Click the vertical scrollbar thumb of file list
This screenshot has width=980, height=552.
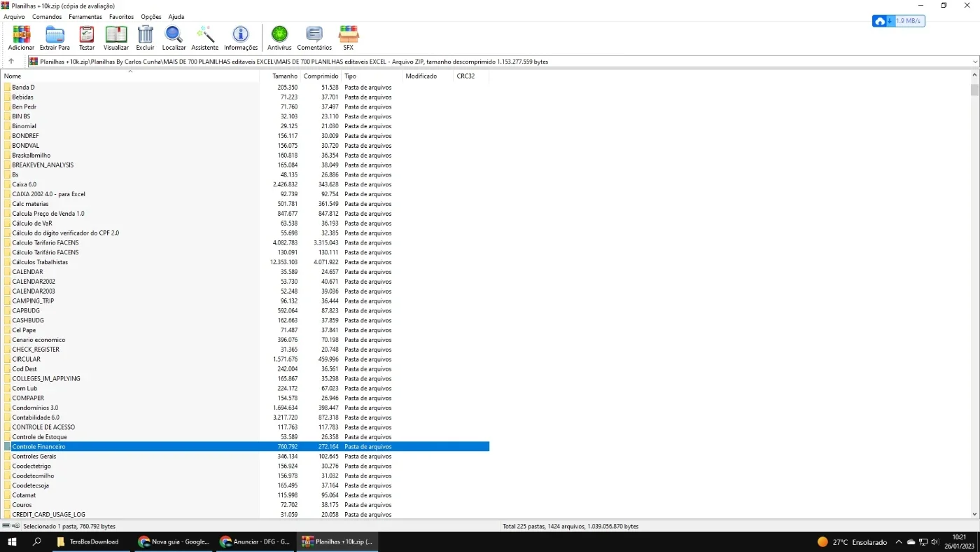pos(974,90)
